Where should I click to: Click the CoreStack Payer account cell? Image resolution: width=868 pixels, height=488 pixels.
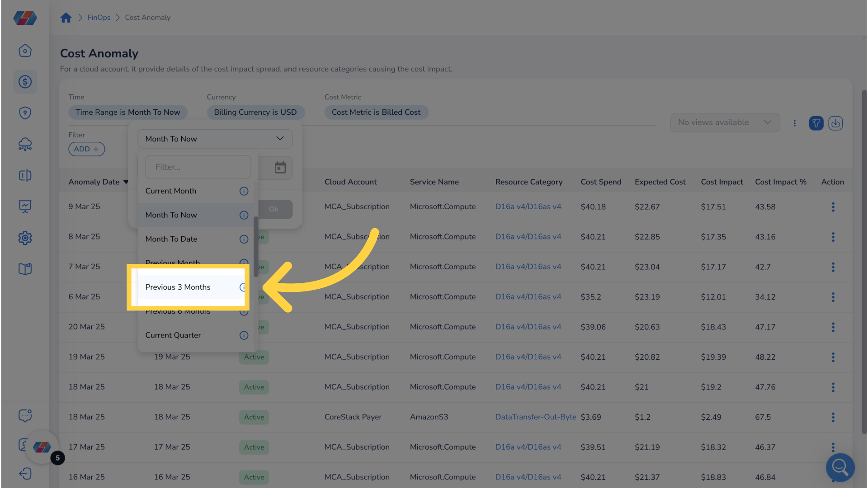(x=353, y=417)
